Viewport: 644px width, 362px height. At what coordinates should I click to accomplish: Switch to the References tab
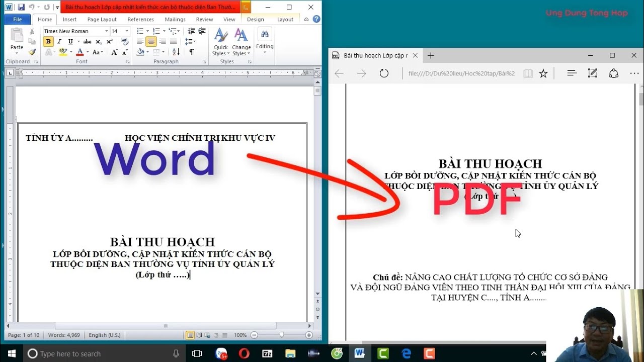141,19
